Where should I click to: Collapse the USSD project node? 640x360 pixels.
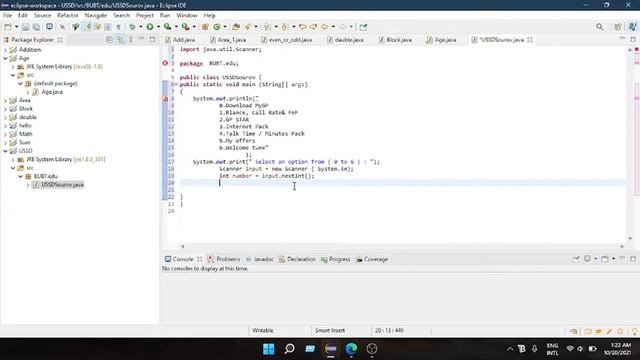pos(6,151)
